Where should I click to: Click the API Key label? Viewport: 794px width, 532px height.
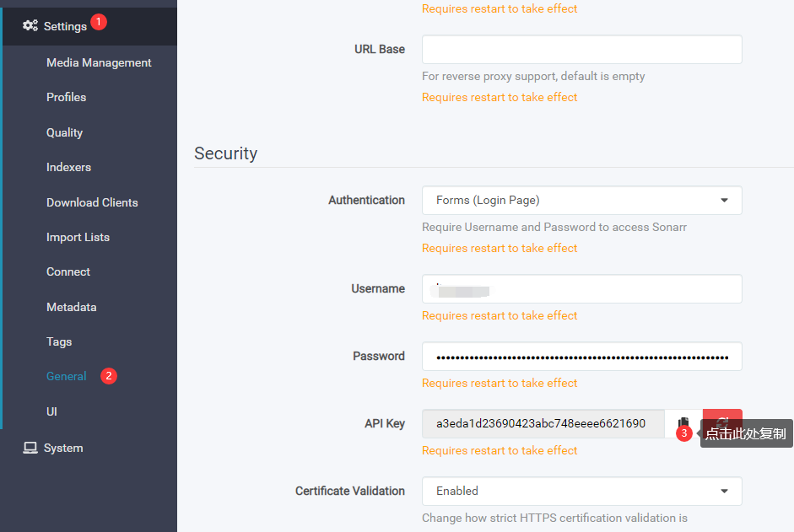[385, 423]
